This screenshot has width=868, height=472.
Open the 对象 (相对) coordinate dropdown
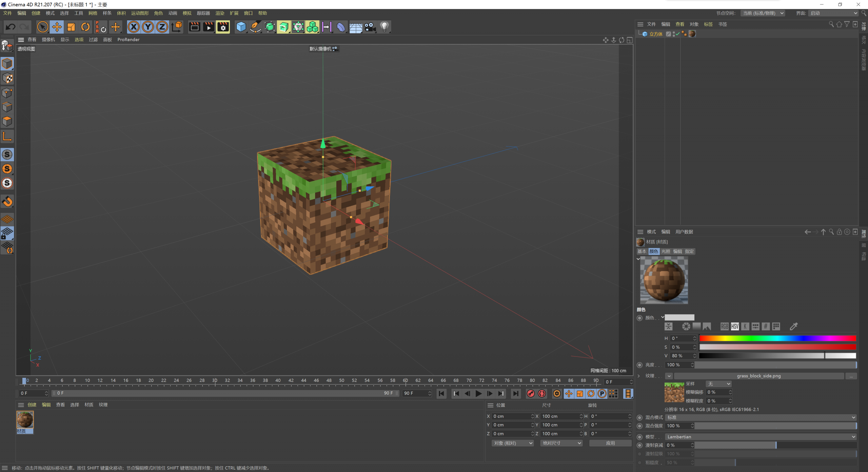pos(513,443)
